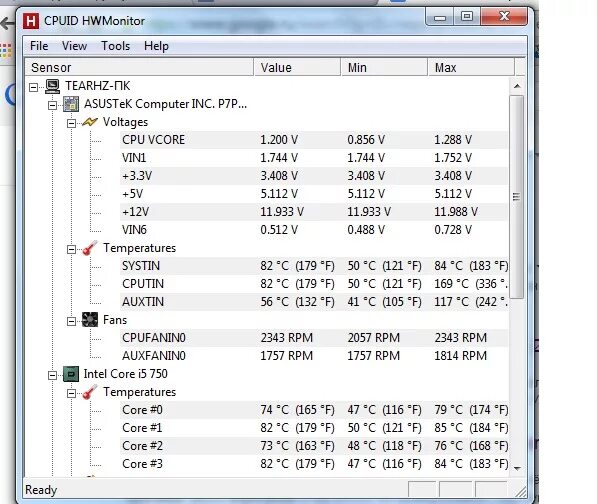Click the ASUSTeK Computer INC. P7P label

[165, 104]
